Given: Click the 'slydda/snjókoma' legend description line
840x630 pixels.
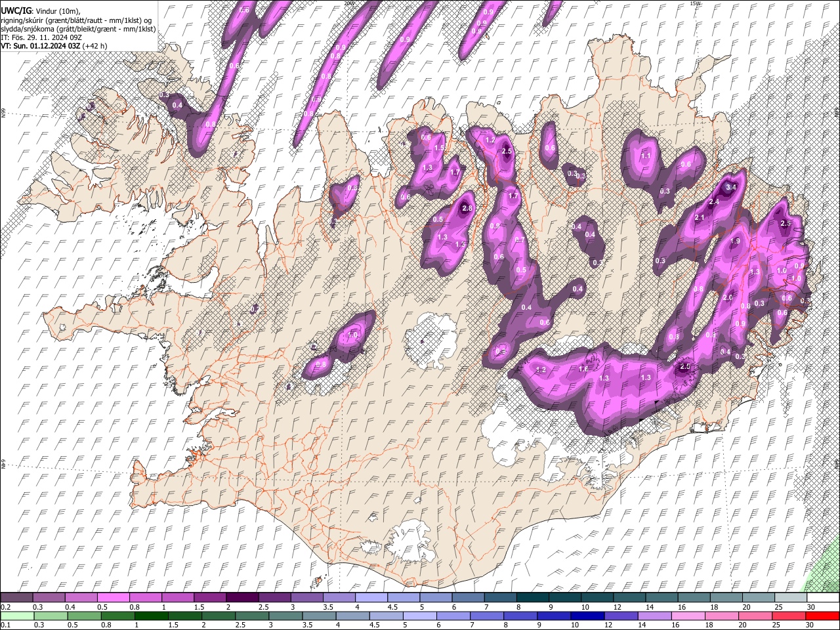Looking at the screenshot, I should pyautogui.click(x=78, y=29).
